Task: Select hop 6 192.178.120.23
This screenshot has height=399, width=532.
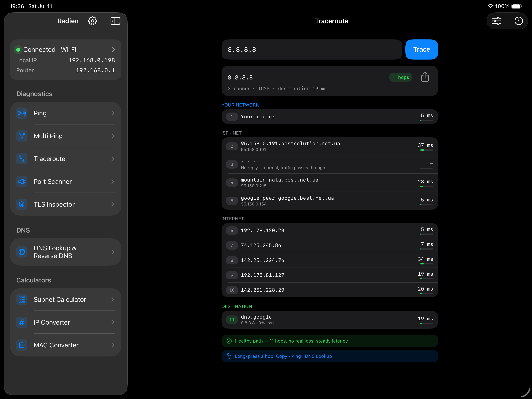Action: (329, 230)
